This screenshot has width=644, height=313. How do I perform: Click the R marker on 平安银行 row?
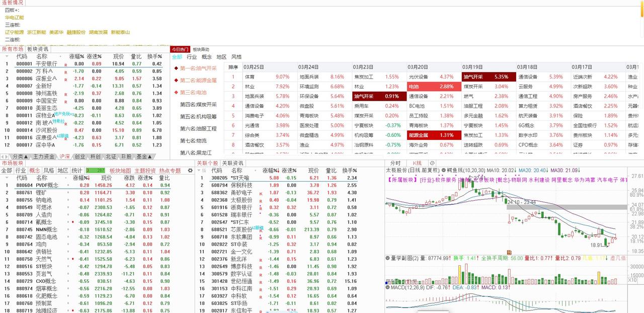[65, 64]
